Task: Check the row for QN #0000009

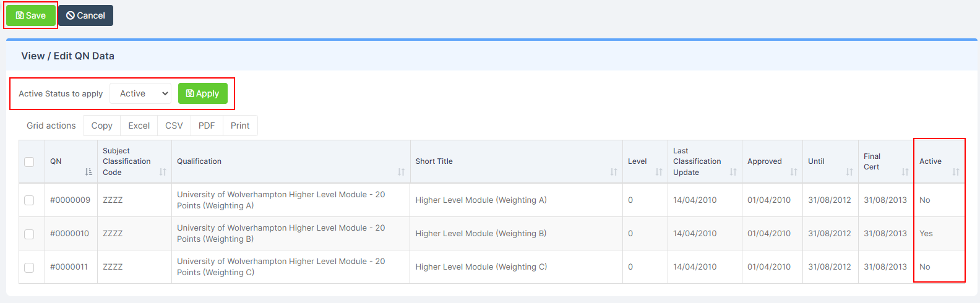Action: (29, 200)
